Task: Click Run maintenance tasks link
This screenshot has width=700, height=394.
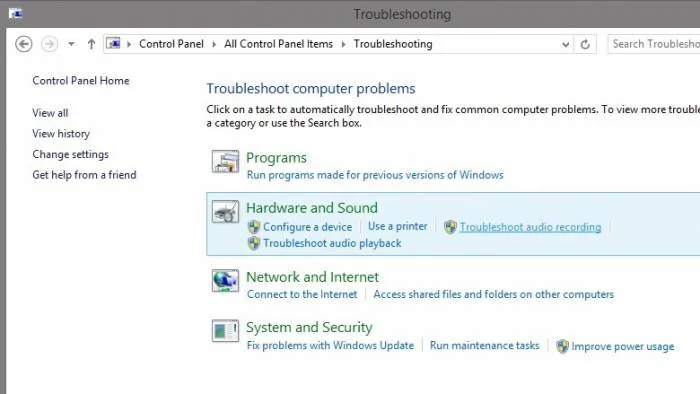Action: [484, 345]
